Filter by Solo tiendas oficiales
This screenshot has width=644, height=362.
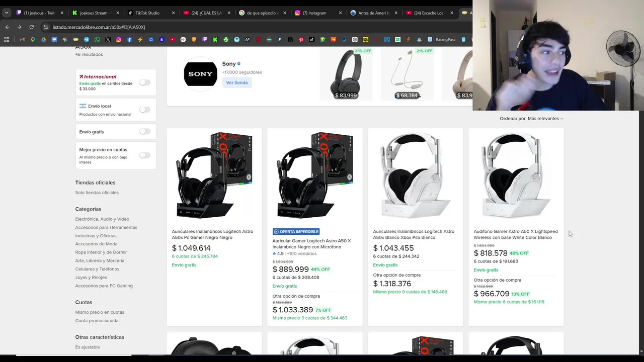(x=97, y=193)
